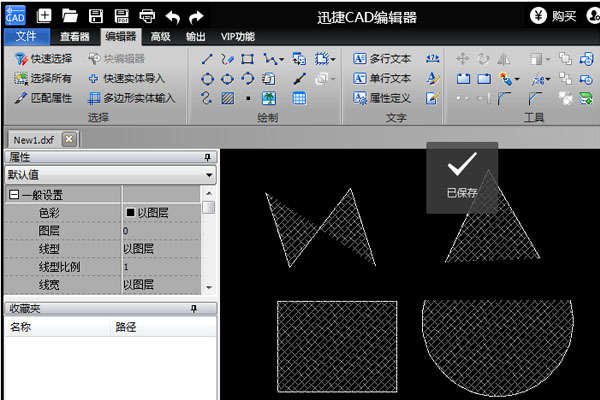Click the properties panel scrollbar down arrow
Viewport: 600px width, 400px height.
[208, 287]
